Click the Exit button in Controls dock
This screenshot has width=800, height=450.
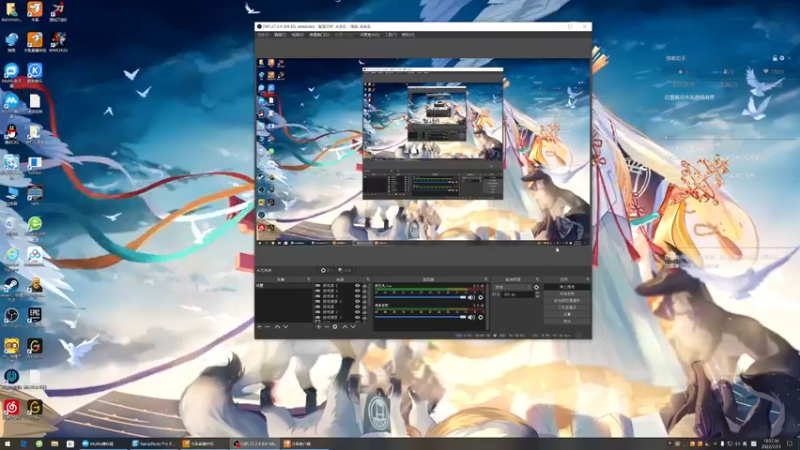point(567,321)
